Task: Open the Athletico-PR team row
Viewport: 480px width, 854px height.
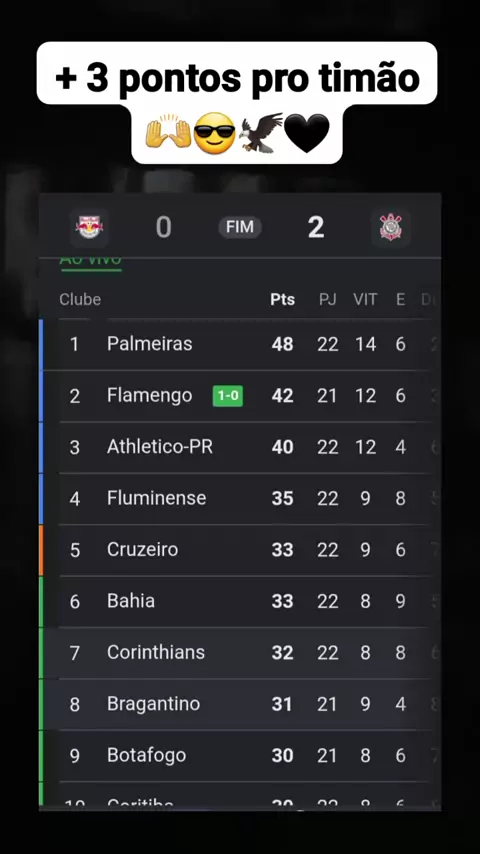Action: [x=240, y=447]
